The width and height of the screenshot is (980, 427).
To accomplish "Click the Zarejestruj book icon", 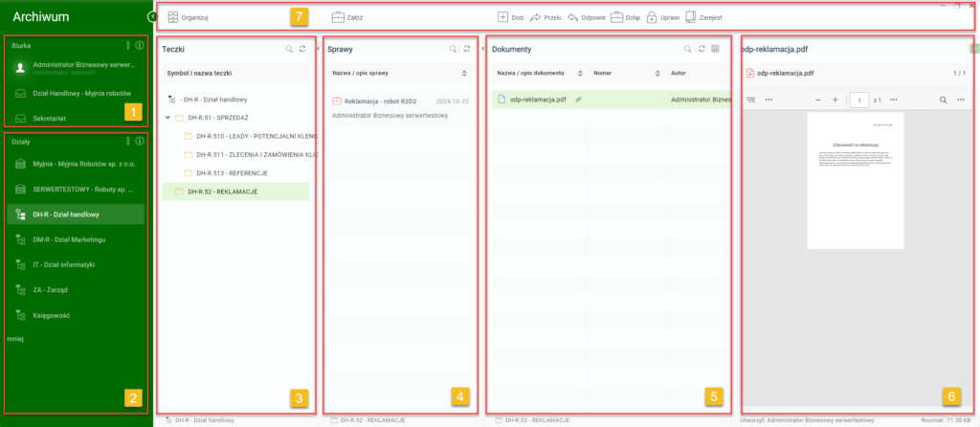I will point(690,17).
